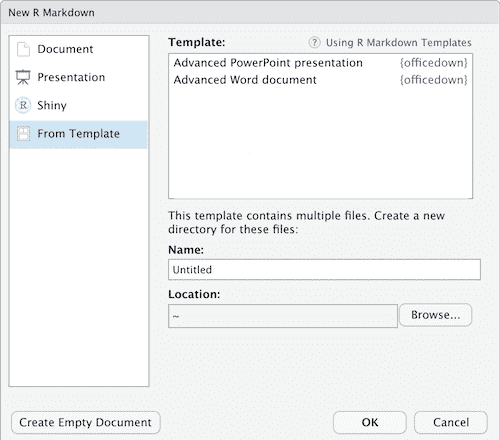Select Advanced PowerPoint presentation template

[x=320, y=63]
